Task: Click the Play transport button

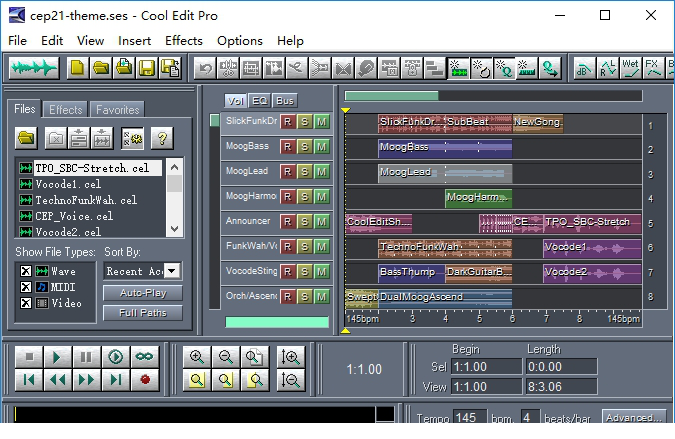Action: point(58,357)
